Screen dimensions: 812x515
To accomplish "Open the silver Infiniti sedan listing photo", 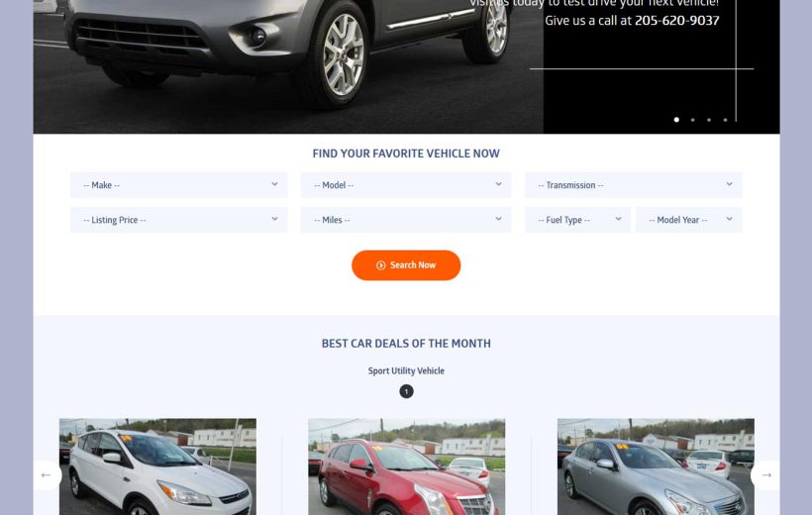I will 656,466.
